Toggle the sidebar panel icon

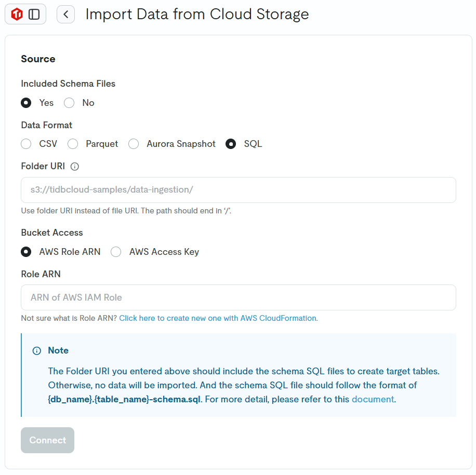[x=34, y=14]
